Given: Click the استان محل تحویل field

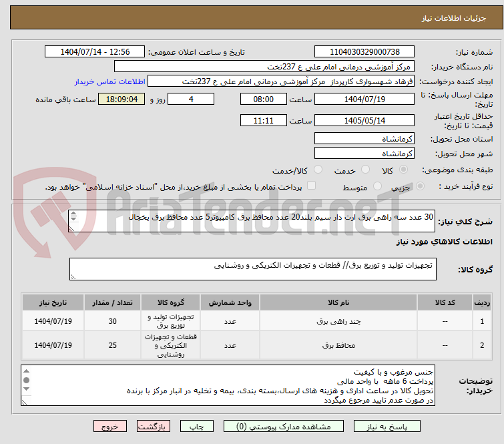Looking at the screenshot, I should point(364,139).
